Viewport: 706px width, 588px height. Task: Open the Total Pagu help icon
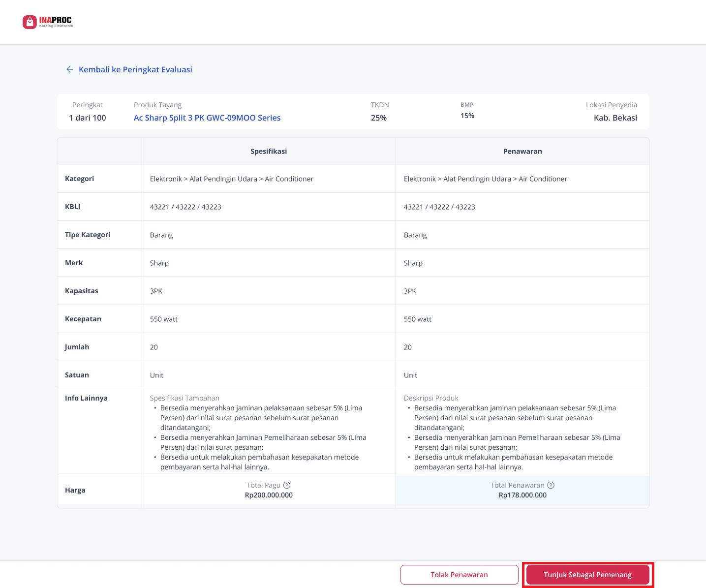287,485
